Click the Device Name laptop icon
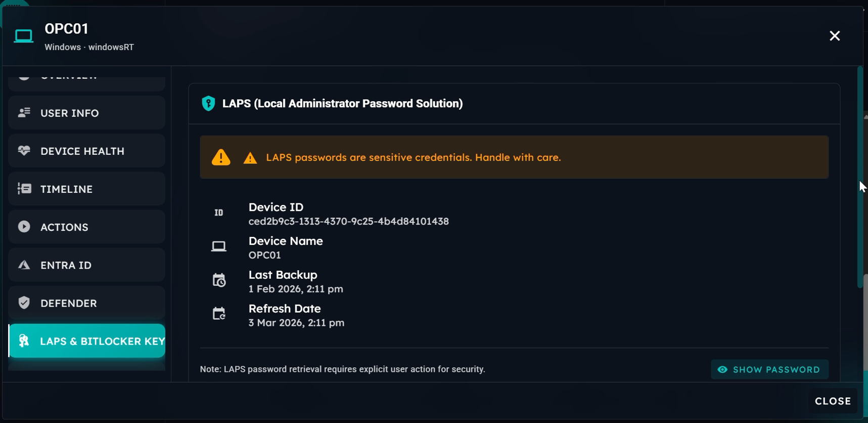This screenshot has width=868, height=423. [x=219, y=246]
